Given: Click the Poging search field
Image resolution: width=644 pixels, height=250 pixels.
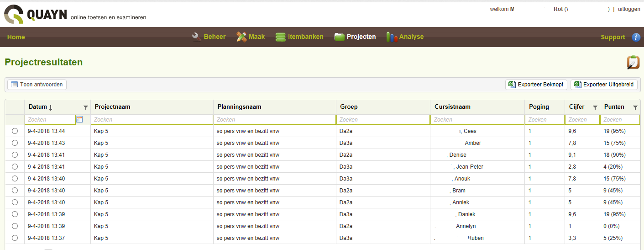Looking at the screenshot, I should pyautogui.click(x=545, y=120).
